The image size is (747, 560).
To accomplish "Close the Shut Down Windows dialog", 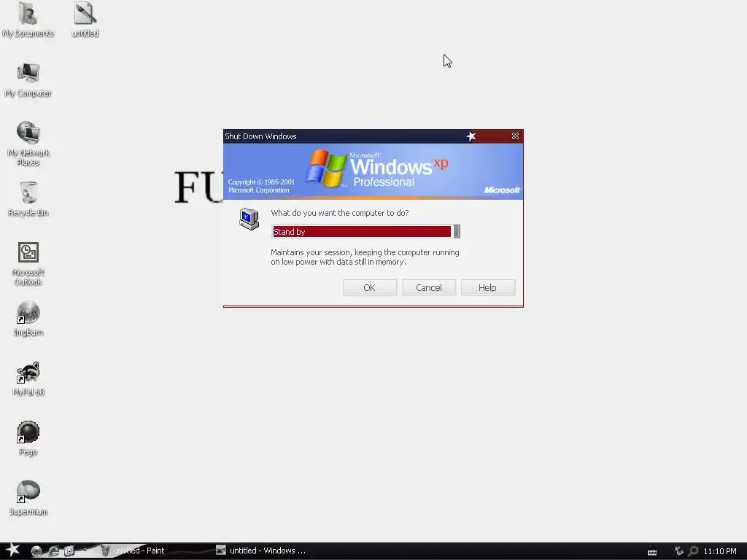I will (516, 136).
